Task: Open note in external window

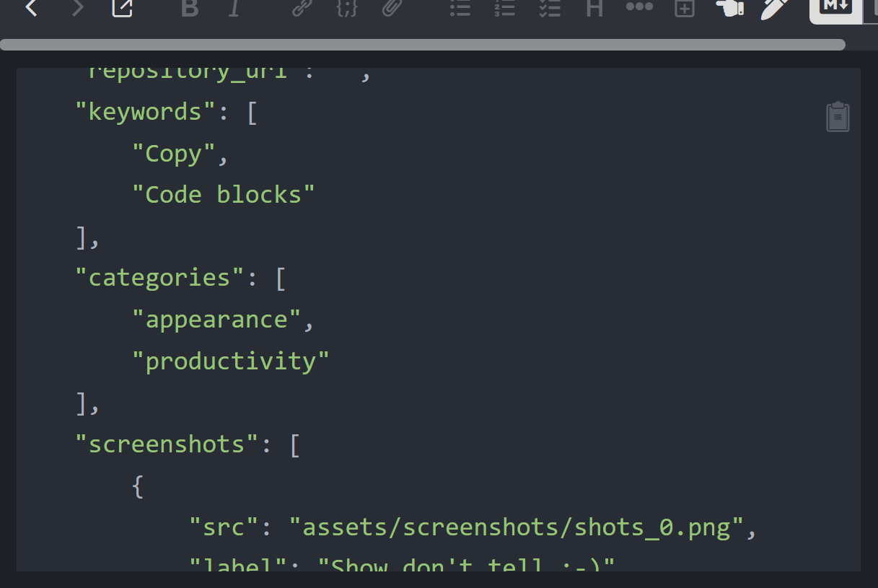Action: 121,9
